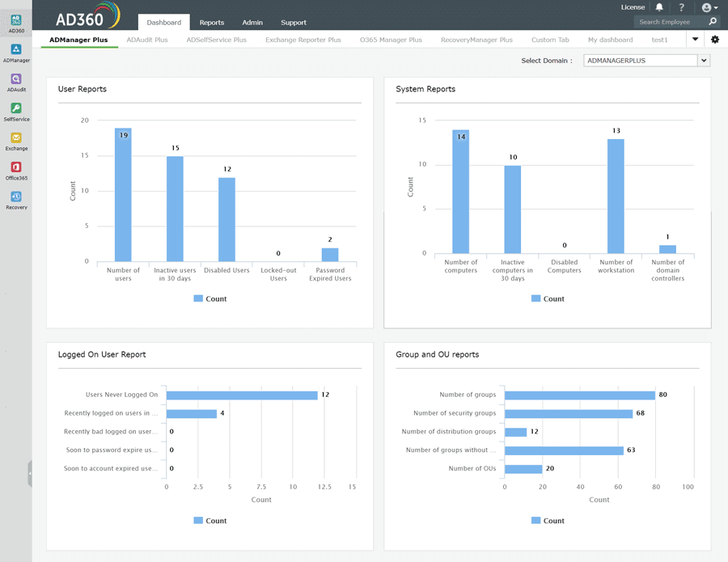Open the test1 tab
The width and height of the screenshot is (728, 562).
point(659,40)
